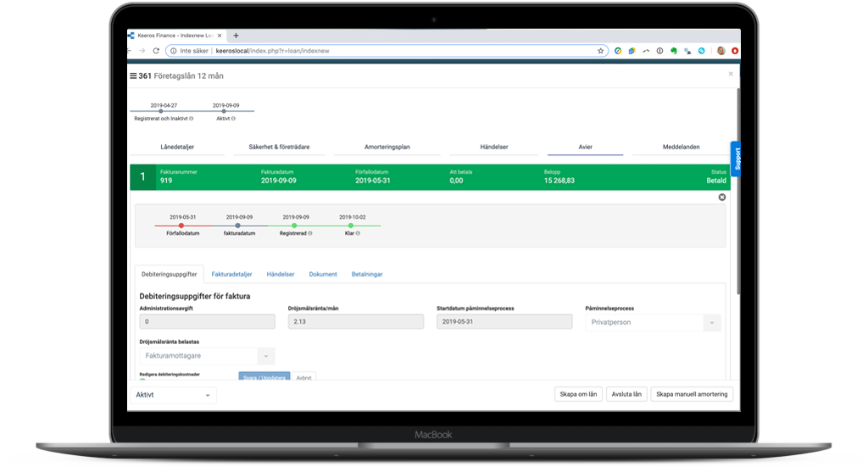The height and width of the screenshot is (467, 868).
Task: Click the Evernote extension icon
Action: tap(672, 51)
